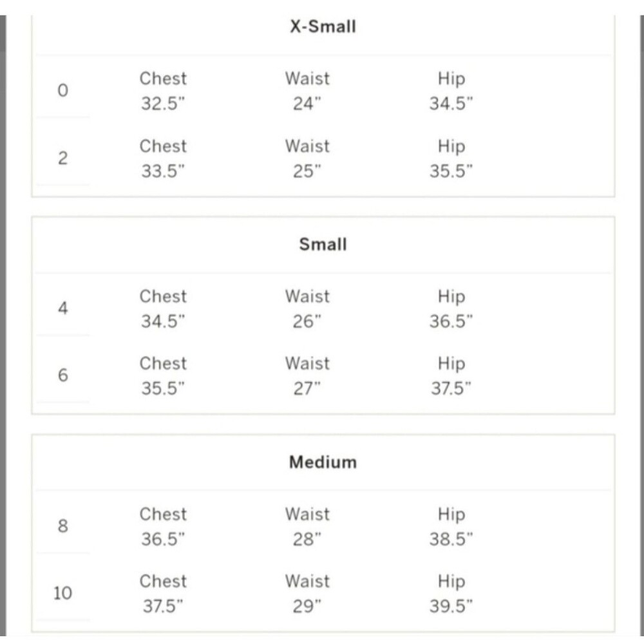Click size 8 row label

tap(62, 526)
